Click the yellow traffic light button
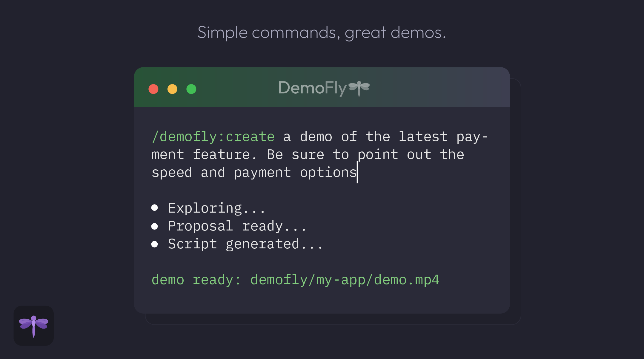The height and width of the screenshot is (359, 644). point(173,89)
